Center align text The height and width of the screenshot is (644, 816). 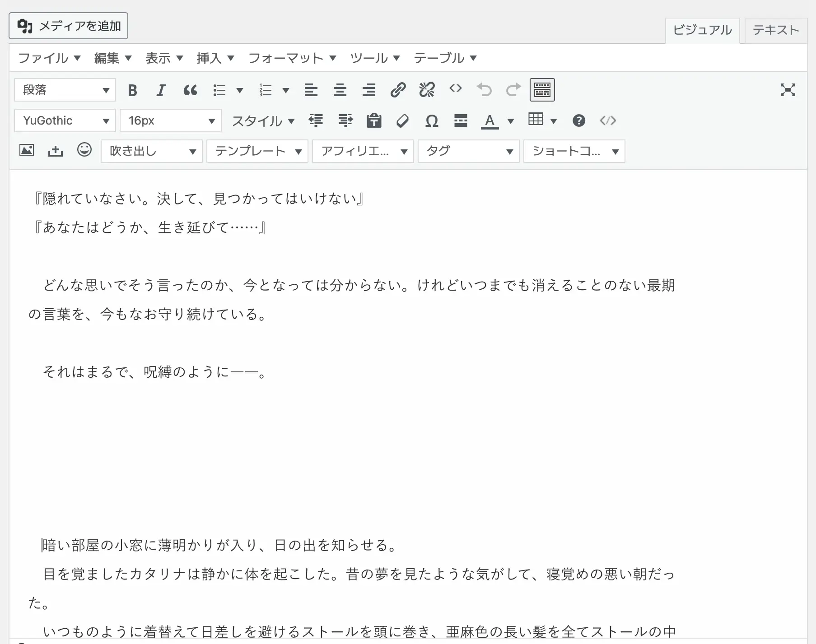pos(340,90)
